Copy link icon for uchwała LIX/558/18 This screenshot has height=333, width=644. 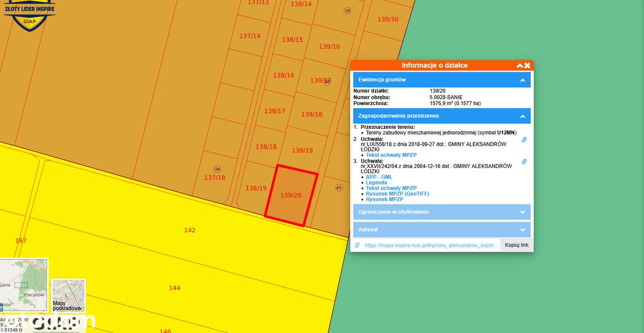(x=524, y=139)
